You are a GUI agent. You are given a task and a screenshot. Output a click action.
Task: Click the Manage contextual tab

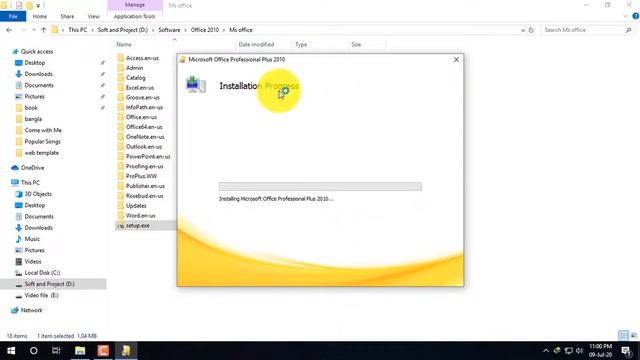[x=135, y=5]
